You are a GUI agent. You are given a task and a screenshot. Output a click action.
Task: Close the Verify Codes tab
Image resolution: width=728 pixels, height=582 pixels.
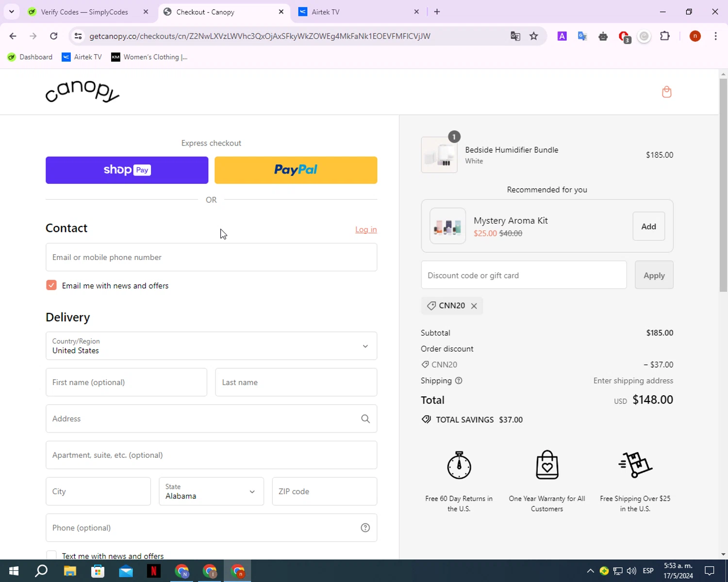tap(146, 12)
